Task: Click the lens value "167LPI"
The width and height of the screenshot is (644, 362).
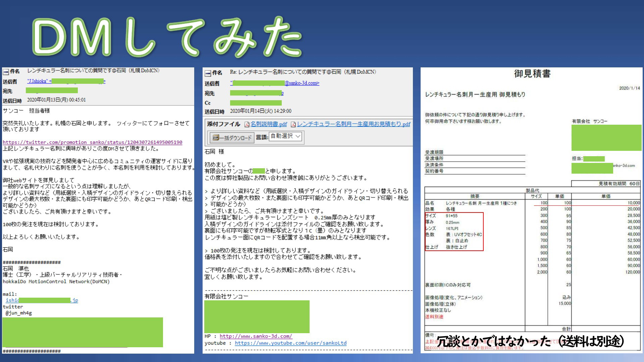Action: 452,229
